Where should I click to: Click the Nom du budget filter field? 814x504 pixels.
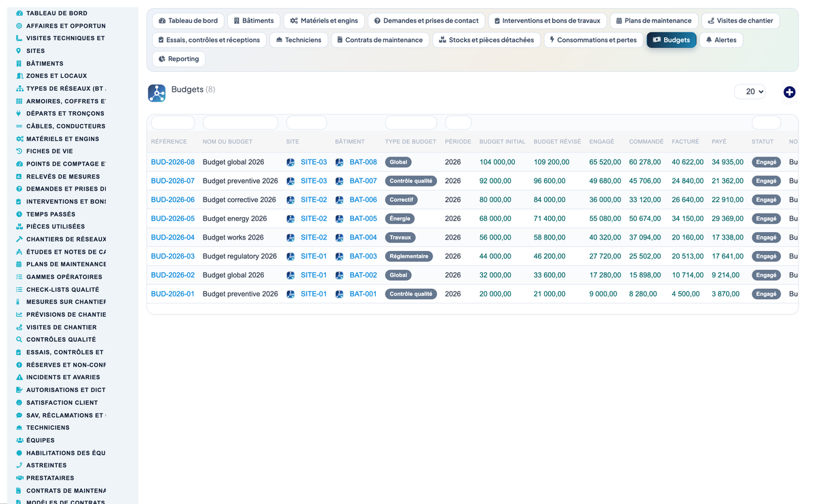click(x=240, y=123)
